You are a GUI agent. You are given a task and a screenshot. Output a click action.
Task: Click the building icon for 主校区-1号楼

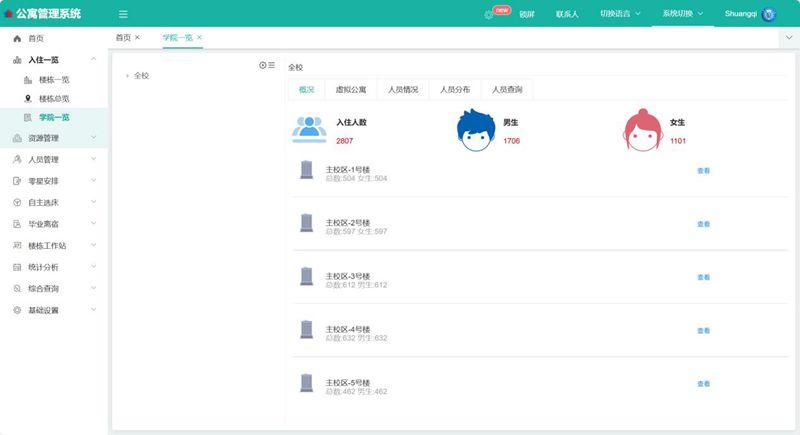(307, 170)
